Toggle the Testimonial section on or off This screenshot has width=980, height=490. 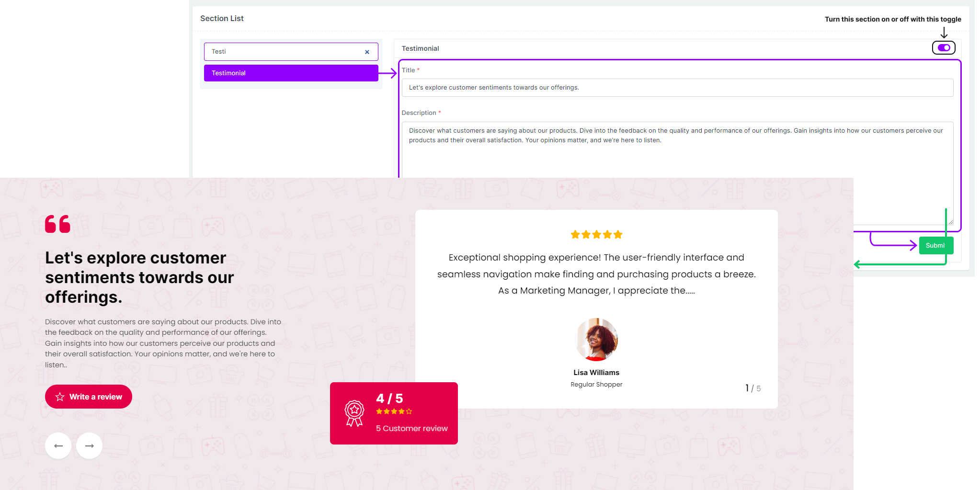click(944, 48)
